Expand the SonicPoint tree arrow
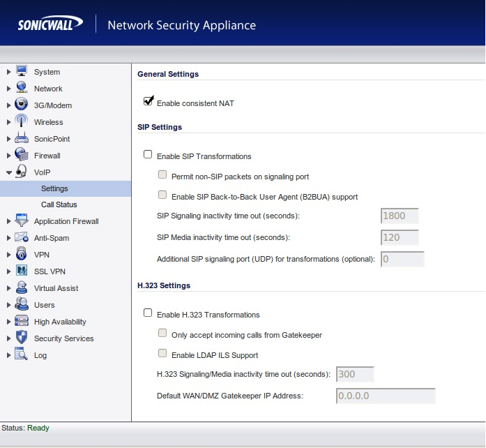This screenshot has height=448, width=486. tap(8, 139)
